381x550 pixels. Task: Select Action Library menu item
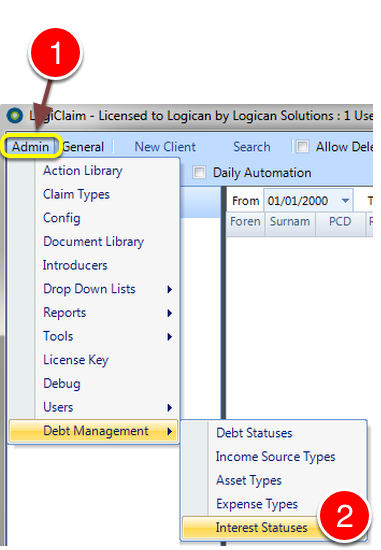[94, 171]
